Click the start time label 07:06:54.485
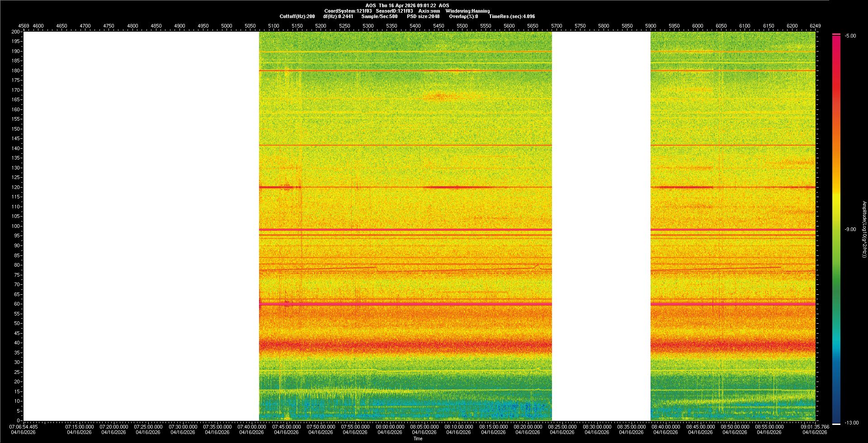 (x=24, y=427)
